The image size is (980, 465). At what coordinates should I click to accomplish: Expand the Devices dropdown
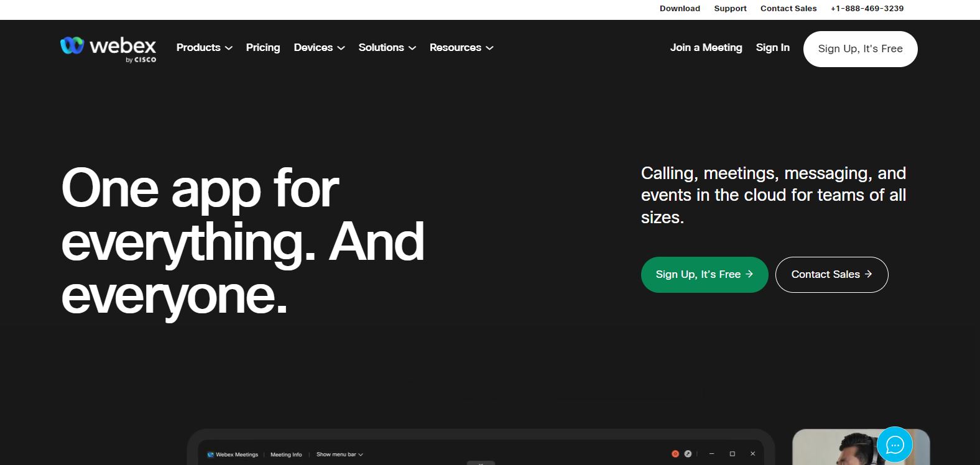pyautogui.click(x=319, y=47)
